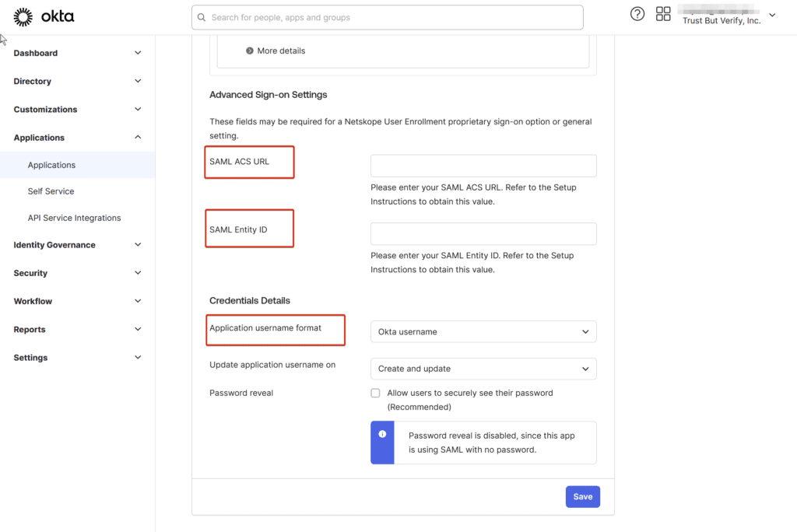Viewport: 797px width, 532px height.
Task: Click the admin apps grid icon
Action: pyautogui.click(x=663, y=14)
